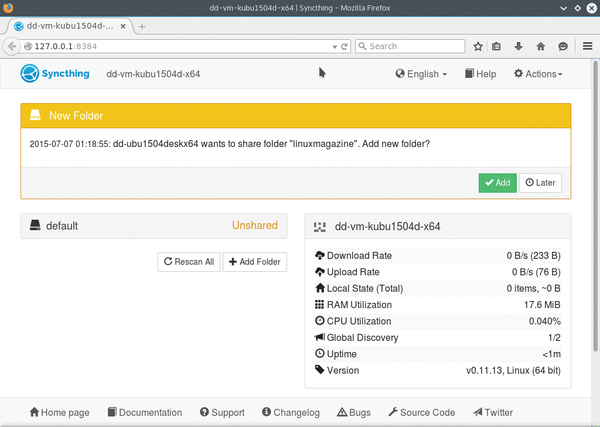Image resolution: width=600 pixels, height=427 pixels.
Task: Click the Later button
Action: 540,183
